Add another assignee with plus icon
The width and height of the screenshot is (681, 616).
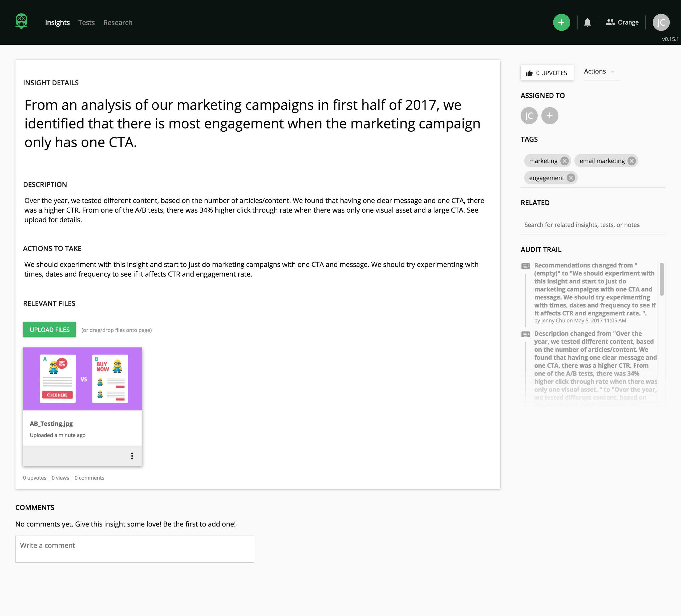(x=550, y=116)
